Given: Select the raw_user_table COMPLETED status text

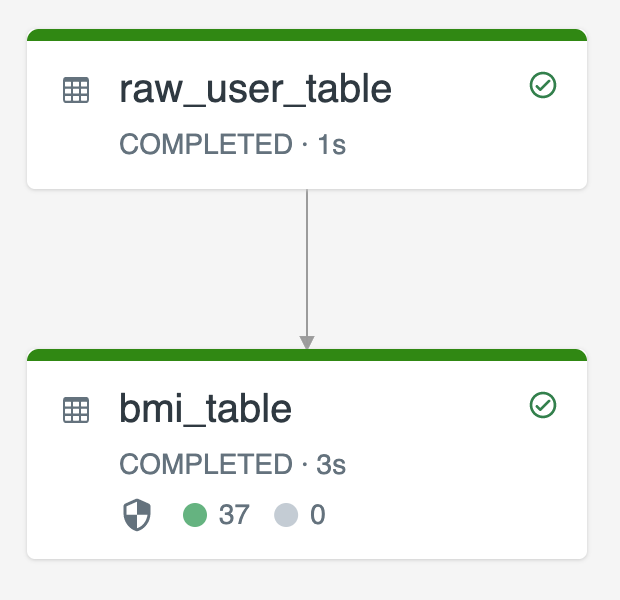Looking at the screenshot, I should pos(232,144).
